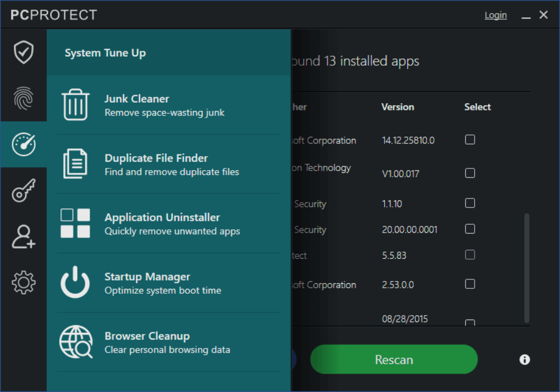Click the speedometer System Tune Up icon
The height and width of the screenshot is (392, 560).
pyautogui.click(x=23, y=144)
